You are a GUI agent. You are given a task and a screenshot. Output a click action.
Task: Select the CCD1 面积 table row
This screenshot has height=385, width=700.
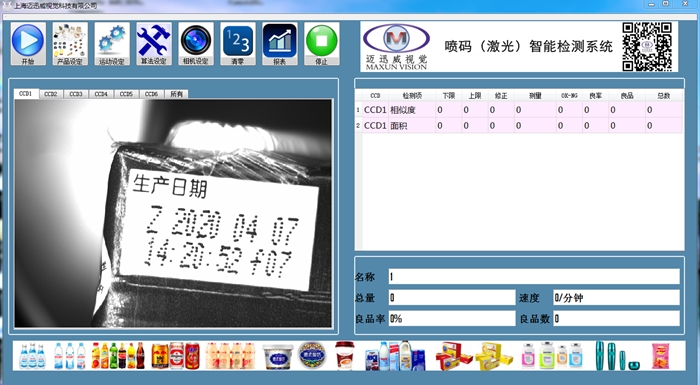[519, 126]
